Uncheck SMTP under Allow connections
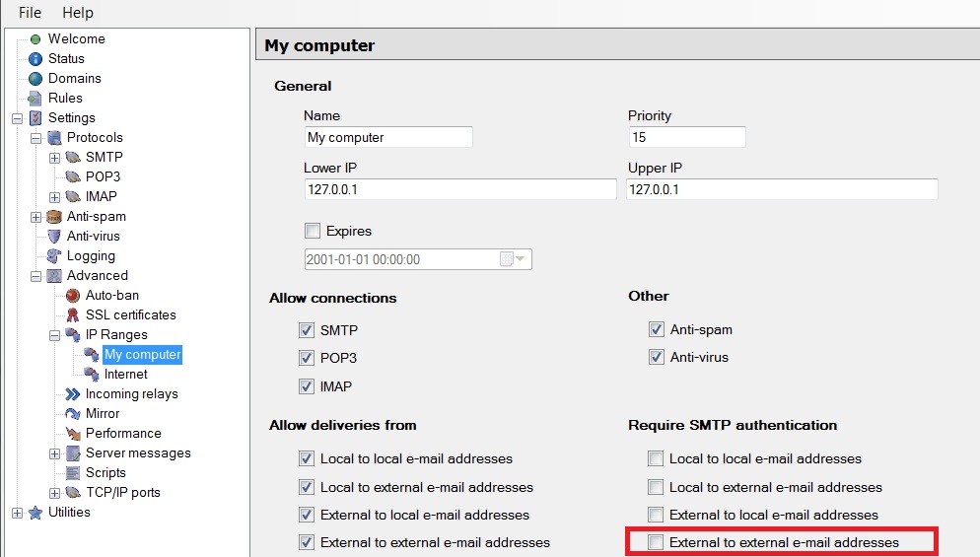The height and width of the screenshot is (557, 980). [x=307, y=330]
